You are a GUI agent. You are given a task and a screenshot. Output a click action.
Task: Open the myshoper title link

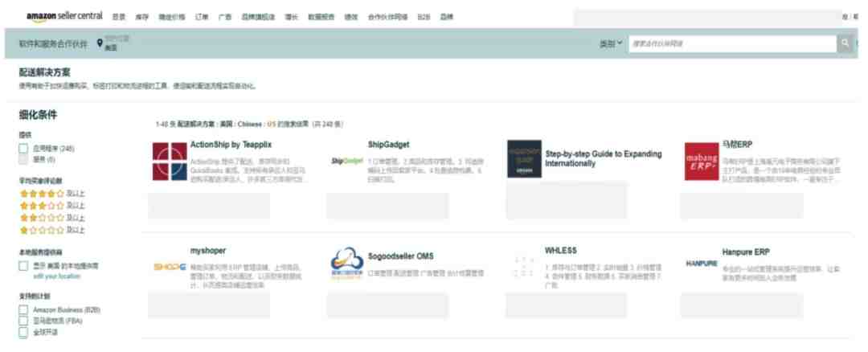coord(208,251)
